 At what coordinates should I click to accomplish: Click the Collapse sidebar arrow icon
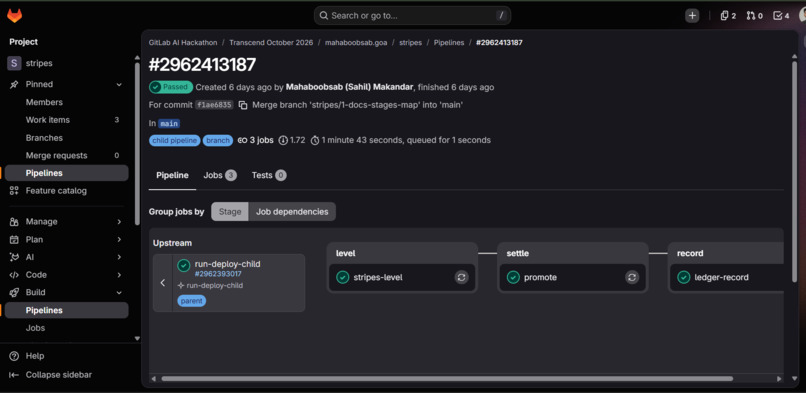coord(14,375)
